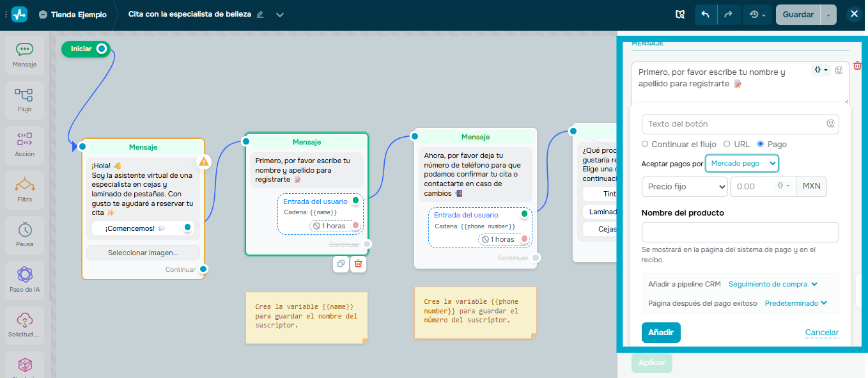Select the Mensaje tool in the sidebar

click(x=24, y=55)
